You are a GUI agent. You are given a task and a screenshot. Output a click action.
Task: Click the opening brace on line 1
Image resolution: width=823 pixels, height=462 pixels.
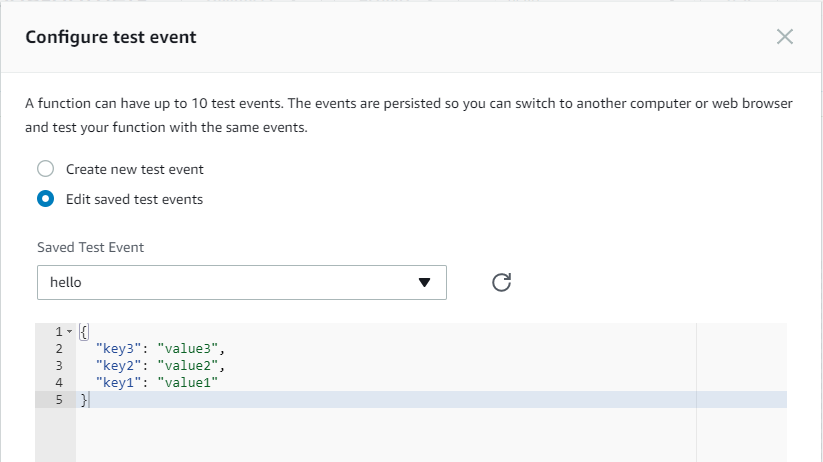point(84,332)
